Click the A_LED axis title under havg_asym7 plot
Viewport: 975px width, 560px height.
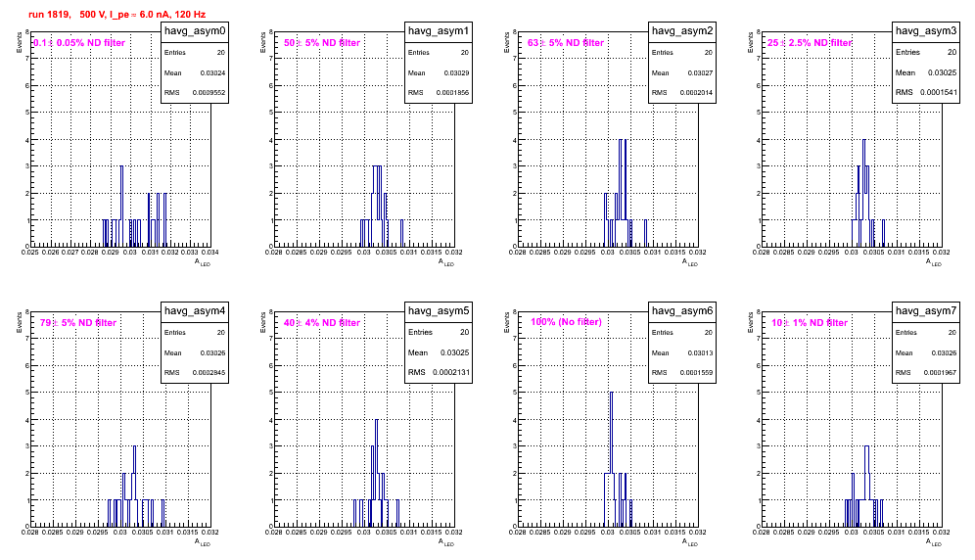[934, 542]
